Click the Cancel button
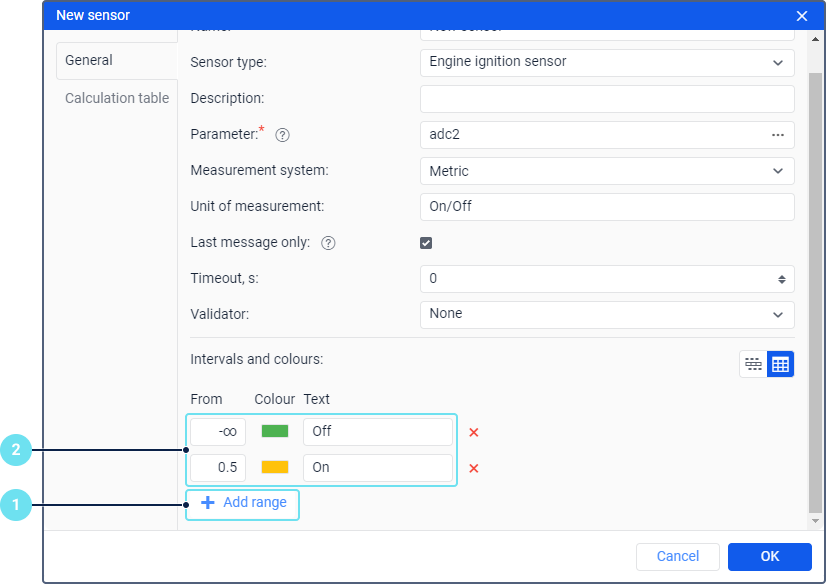This screenshot has height=584, width=826. pyautogui.click(x=678, y=557)
